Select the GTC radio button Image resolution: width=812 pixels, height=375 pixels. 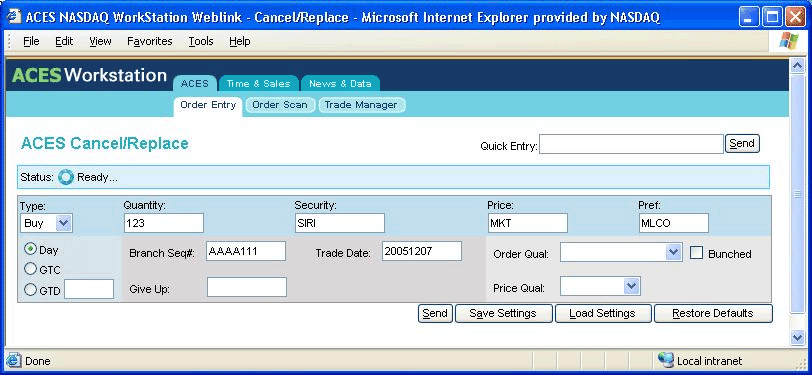coord(31,269)
